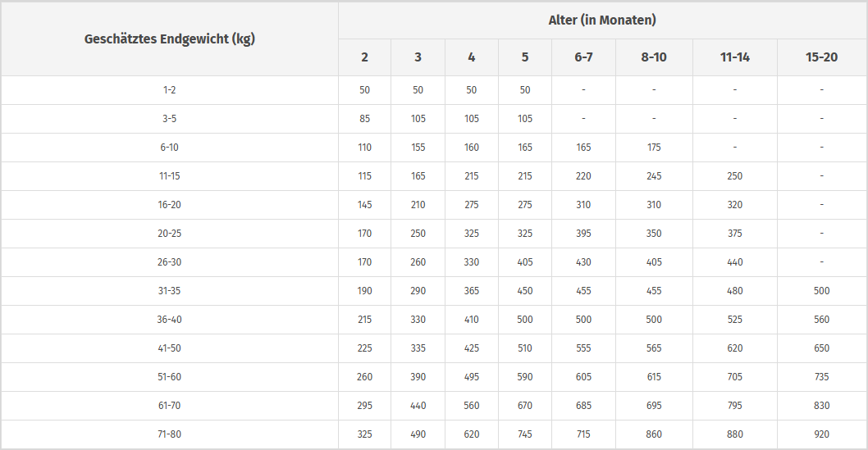Click the '11-14' months column header
868x450 pixels.
tap(734, 57)
